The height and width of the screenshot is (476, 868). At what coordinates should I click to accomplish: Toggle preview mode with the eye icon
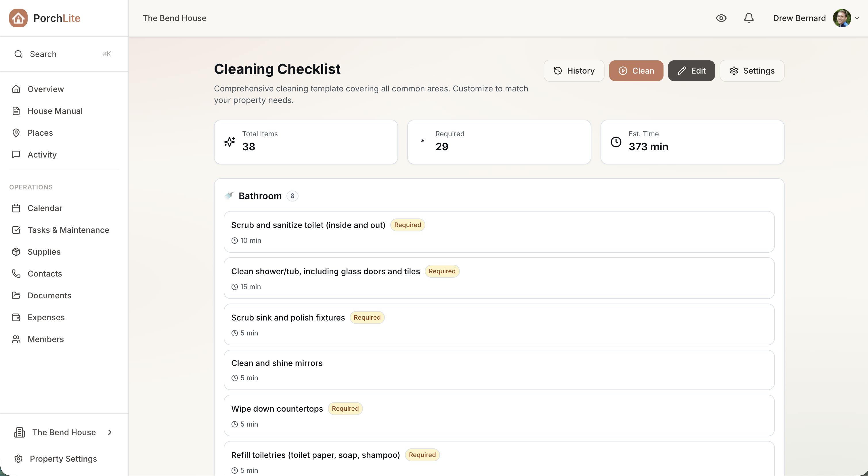(x=721, y=18)
